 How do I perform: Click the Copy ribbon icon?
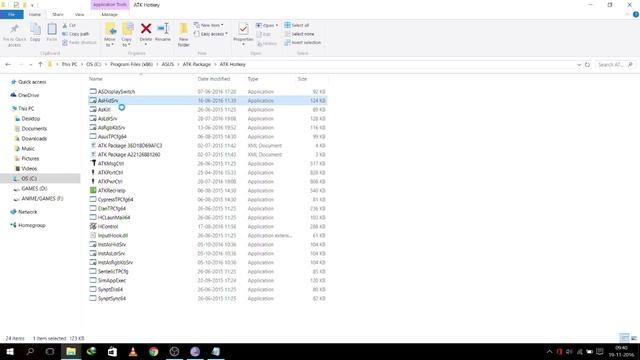click(x=35, y=33)
